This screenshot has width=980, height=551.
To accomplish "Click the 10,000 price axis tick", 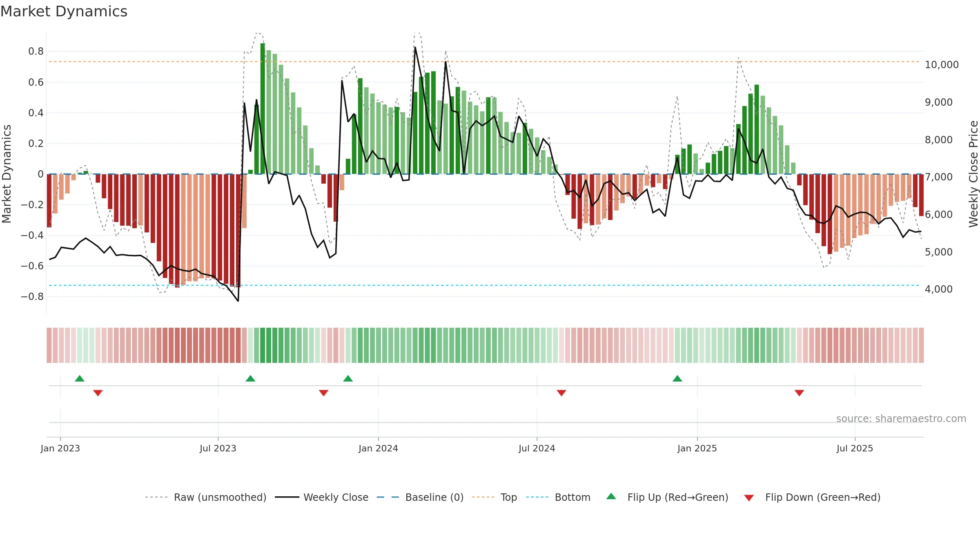I will (x=942, y=64).
